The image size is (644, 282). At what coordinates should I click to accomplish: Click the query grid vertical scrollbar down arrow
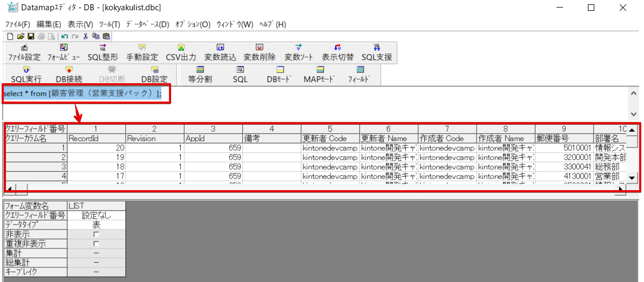[633, 178]
